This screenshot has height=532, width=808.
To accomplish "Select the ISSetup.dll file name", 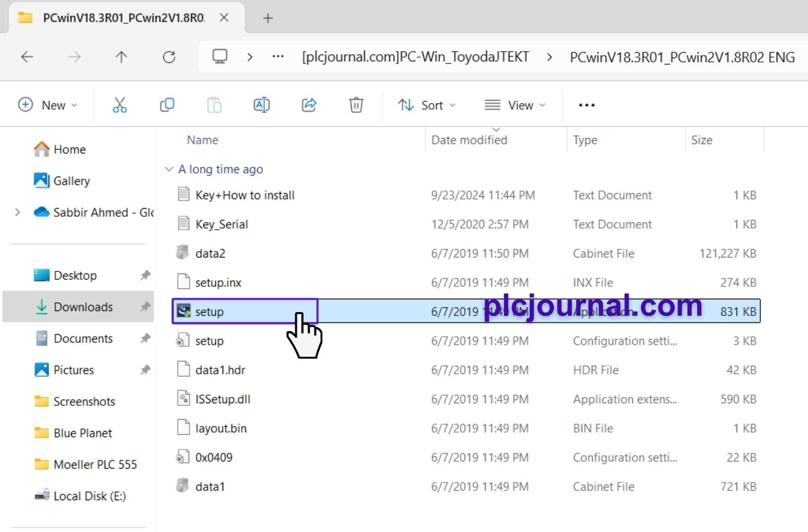I will point(223,399).
